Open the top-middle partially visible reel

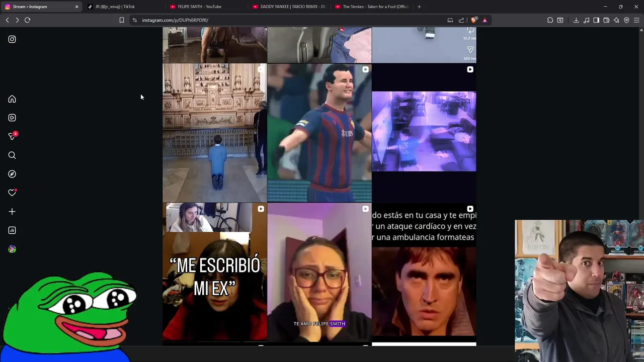319,45
